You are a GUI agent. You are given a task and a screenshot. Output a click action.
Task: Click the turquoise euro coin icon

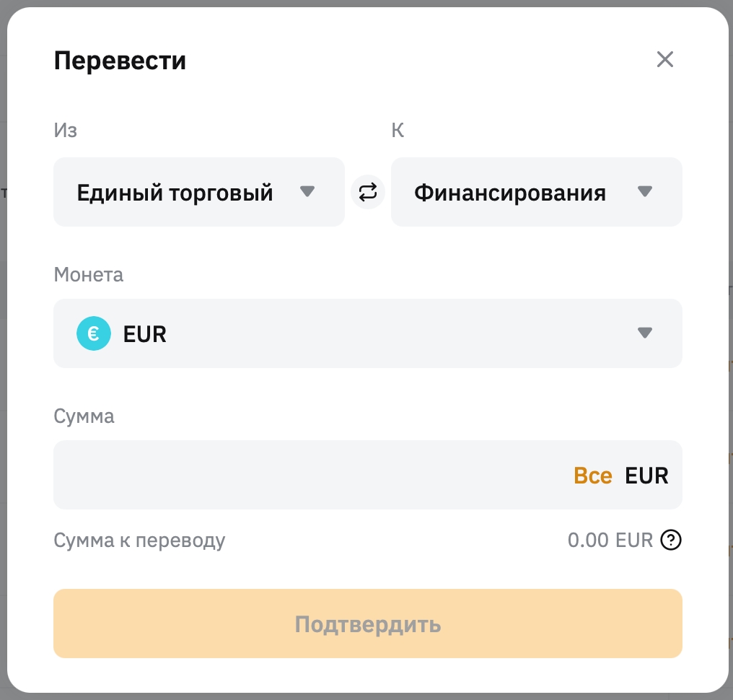[94, 334]
